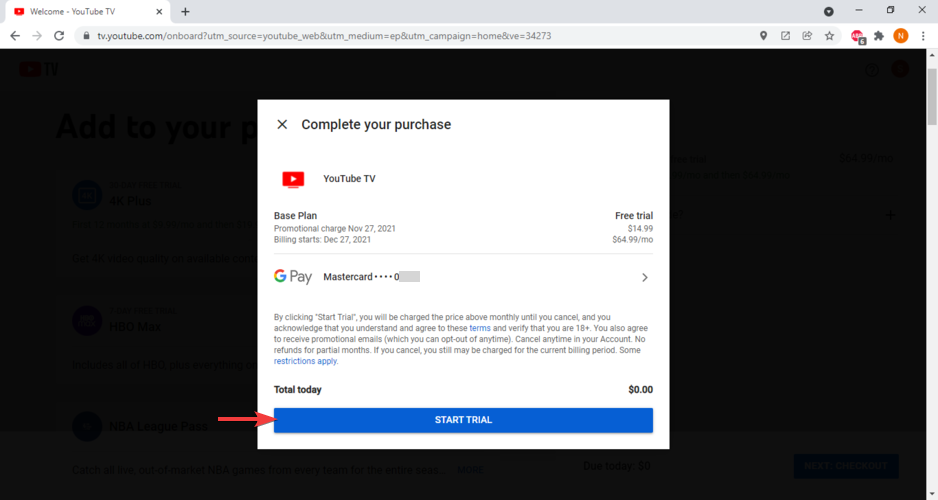The image size is (938, 500).
Task: Click the YouTube TV logo in dialog
Action: click(293, 179)
